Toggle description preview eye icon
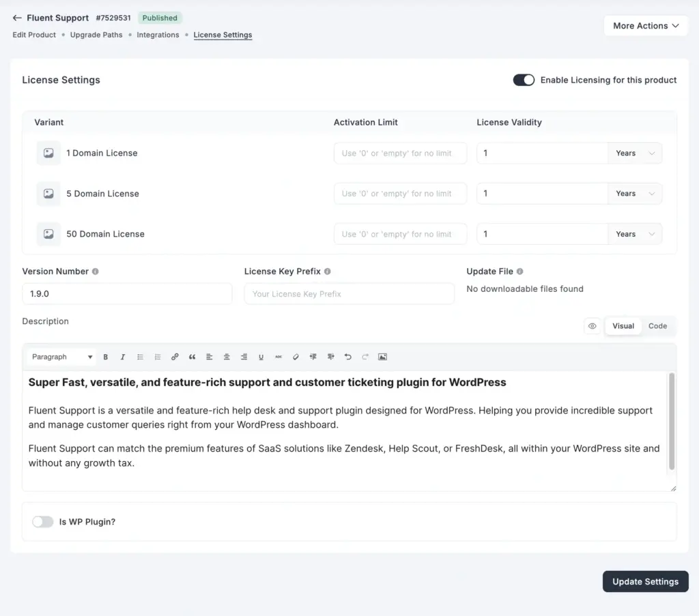 point(592,326)
